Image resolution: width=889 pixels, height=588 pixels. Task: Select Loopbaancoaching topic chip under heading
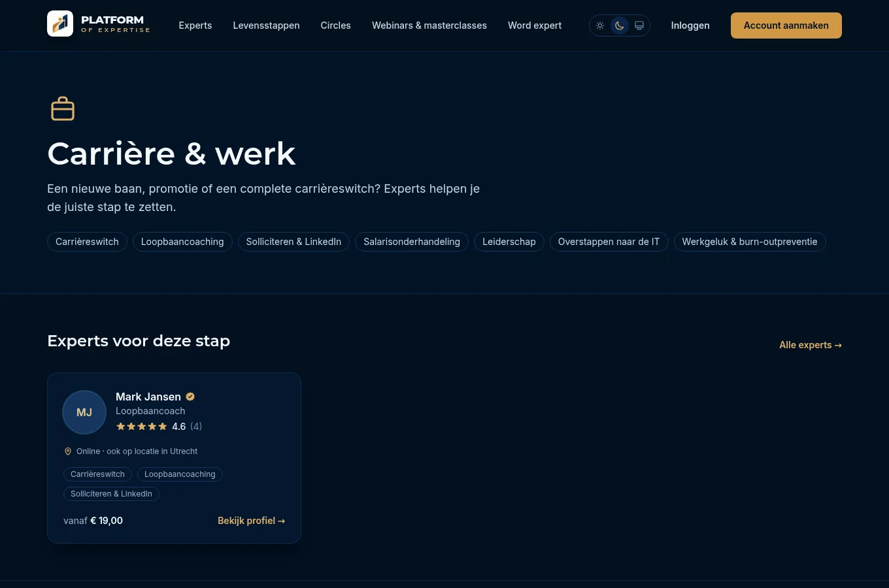pyautogui.click(x=182, y=242)
